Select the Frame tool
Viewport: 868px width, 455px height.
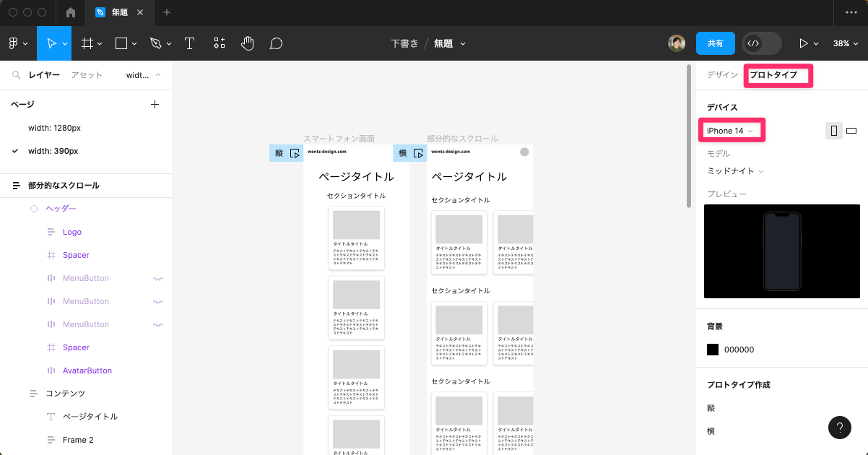pos(87,43)
